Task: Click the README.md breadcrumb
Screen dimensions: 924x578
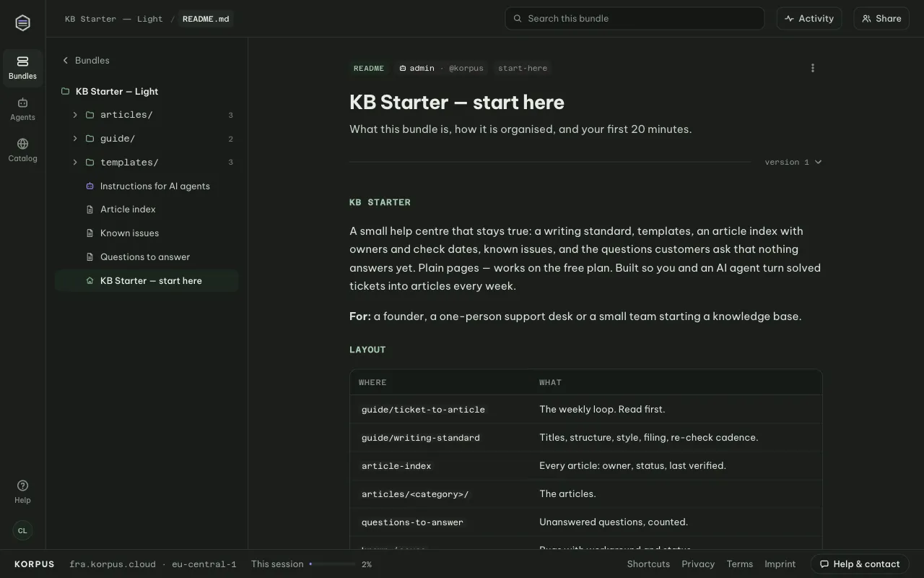Action: [x=206, y=19]
